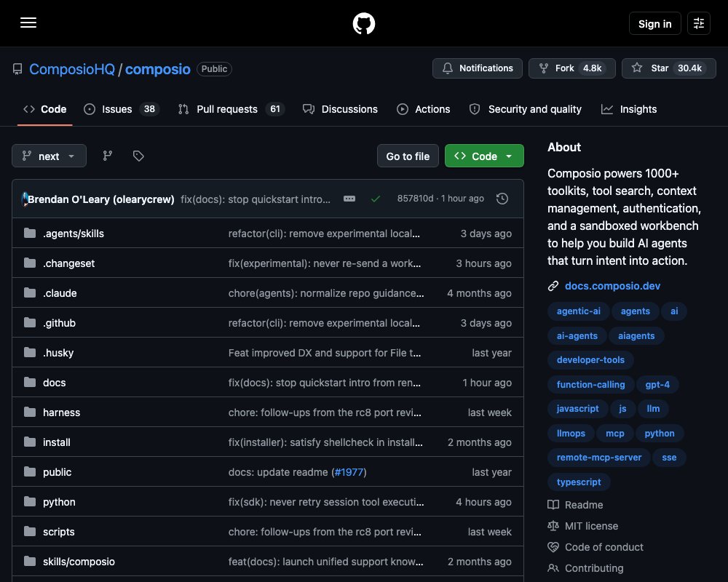Screen dimensions: 728x582
Task: Open the .claude folder
Action: tap(60, 293)
